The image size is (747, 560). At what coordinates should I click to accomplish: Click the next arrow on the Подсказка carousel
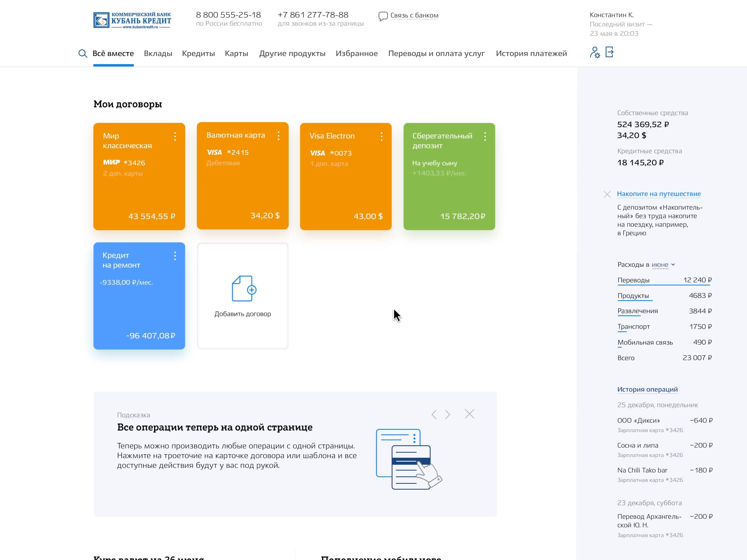click(x=448, y=414)
